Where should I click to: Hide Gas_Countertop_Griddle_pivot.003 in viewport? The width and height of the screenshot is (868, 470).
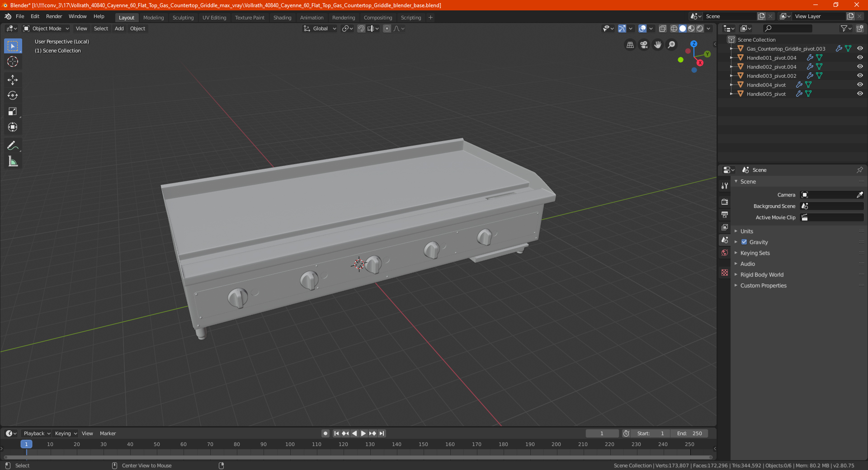tap(860, 48)
